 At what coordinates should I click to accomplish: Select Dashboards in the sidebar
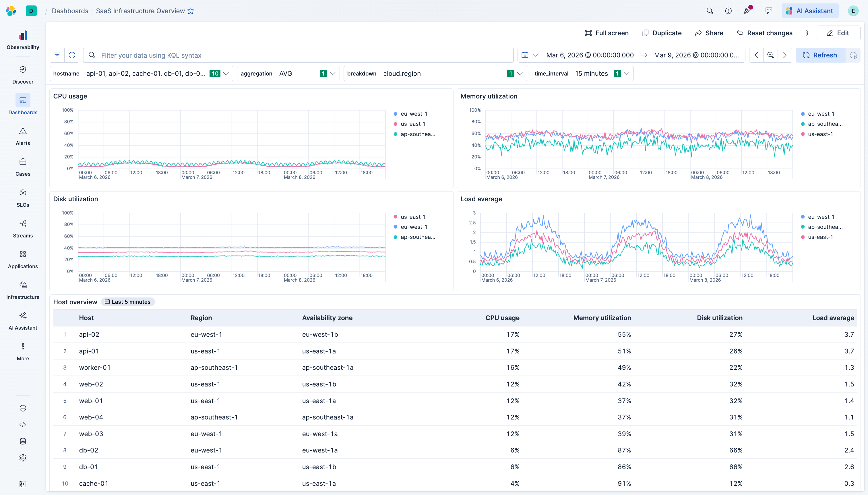23,105
